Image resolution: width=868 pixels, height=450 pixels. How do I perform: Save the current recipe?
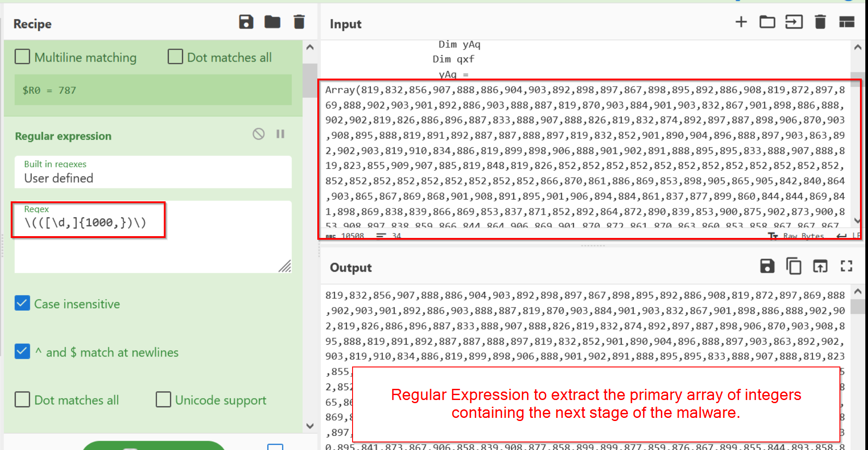(x=247, y=22)
